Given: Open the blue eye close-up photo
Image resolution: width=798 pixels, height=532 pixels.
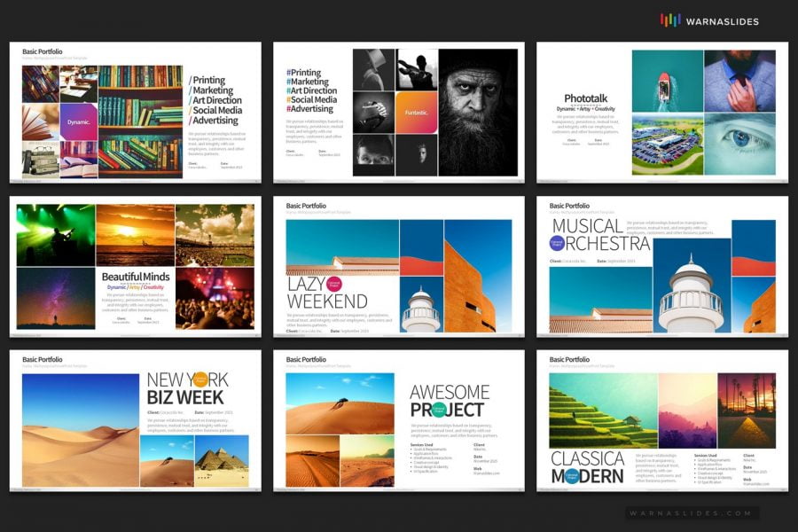Looking at the screenshot, I should 745,142.
